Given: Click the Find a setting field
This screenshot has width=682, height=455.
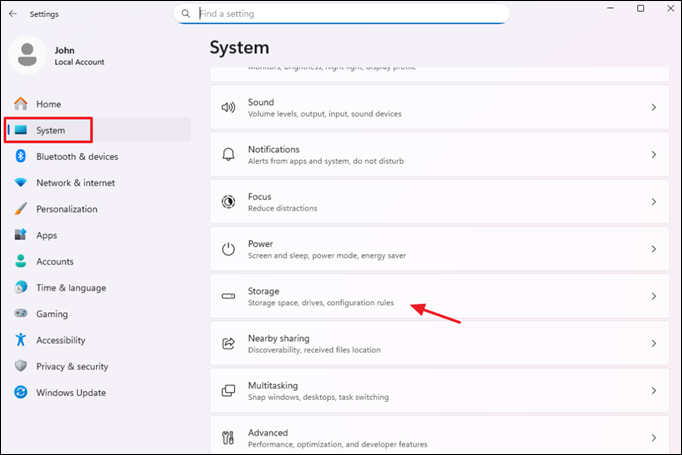Looking at the screenshot, I should 342,13.
